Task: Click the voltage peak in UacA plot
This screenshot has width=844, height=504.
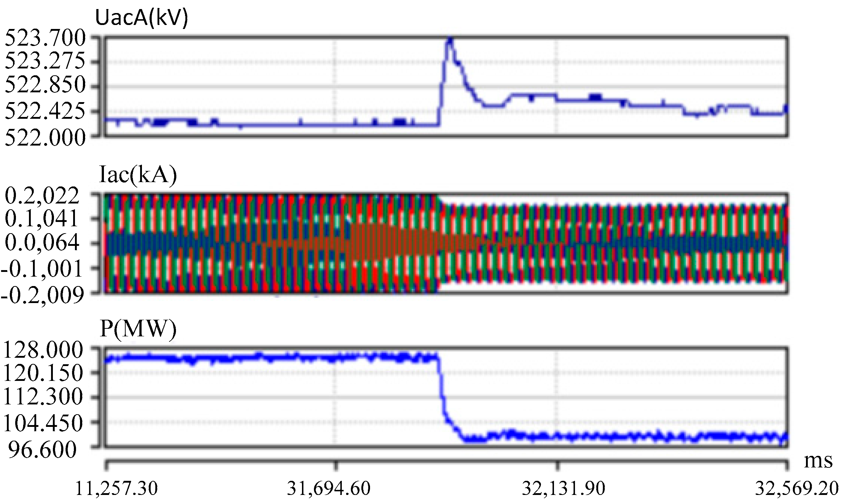Action: [450, 41]
